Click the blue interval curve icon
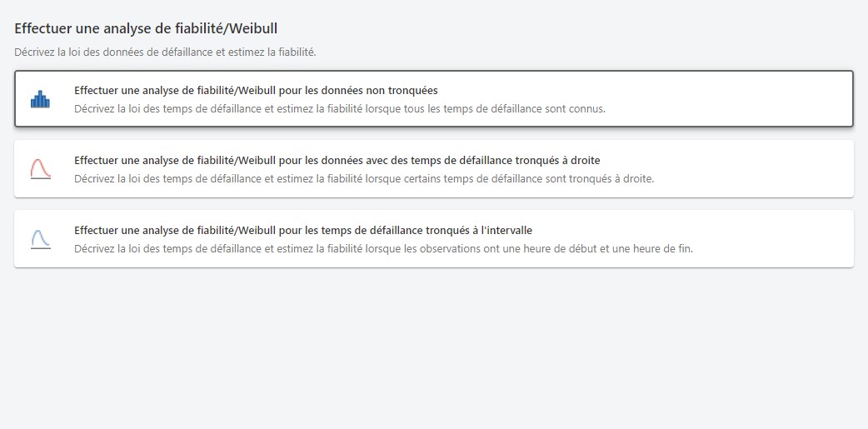868x429 pixels. pos(40,239)
